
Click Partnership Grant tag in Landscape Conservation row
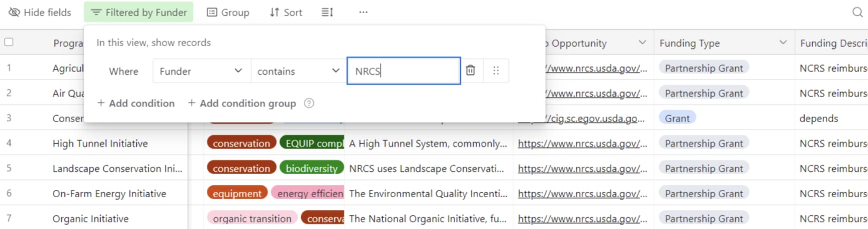tap(704, 169)
